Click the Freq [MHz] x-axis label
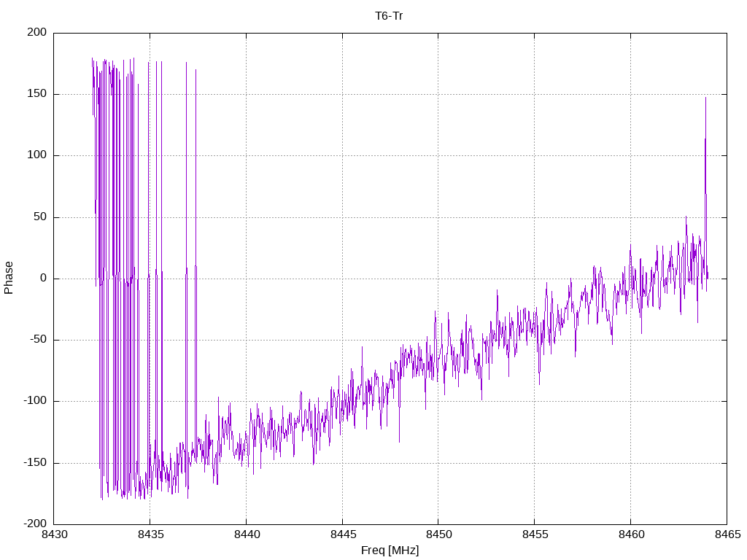The height and width of the screenshot is (560, 747). click(x=390, y=551)
